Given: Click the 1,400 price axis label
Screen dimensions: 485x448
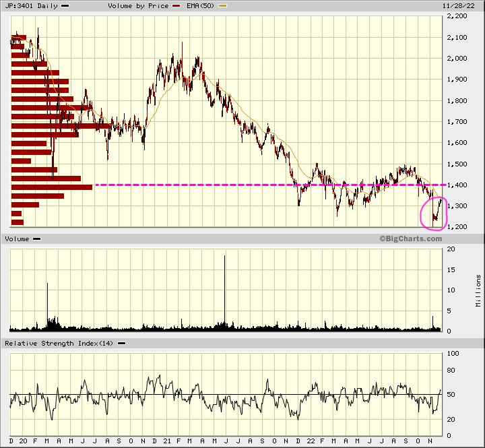Looking at the screenshot, I should click(x=457, y=185).
